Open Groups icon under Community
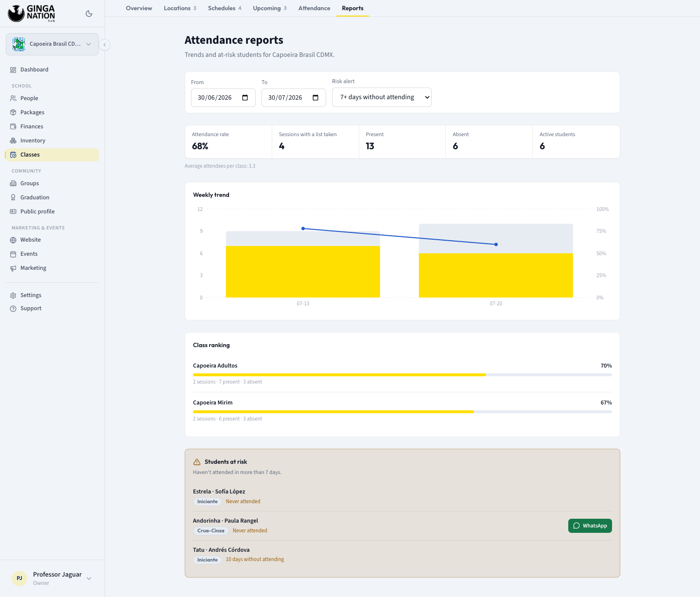The height and width of the screenshot is (597, 700). [x=13, y=183]
